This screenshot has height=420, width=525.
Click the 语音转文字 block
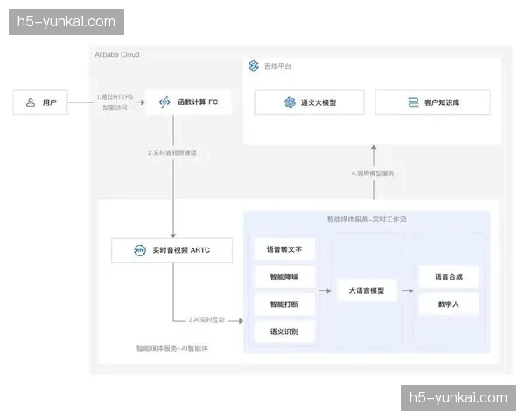pyautogui.click(x=284, y=249)
